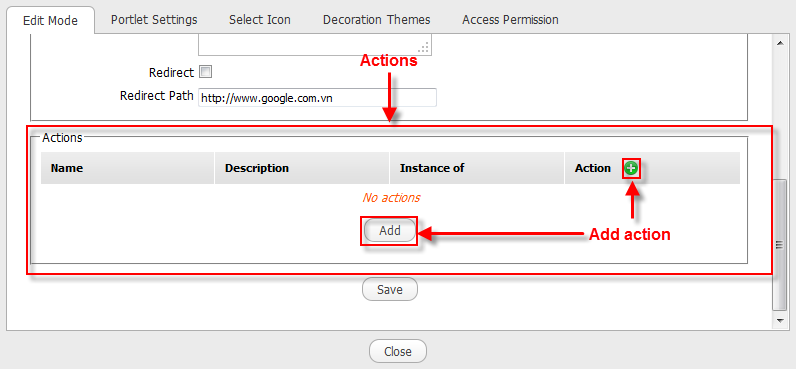This screenshot has height=369, width=796.
Task: Click inside the text area above Redirect
Action: tap(315, 45)
